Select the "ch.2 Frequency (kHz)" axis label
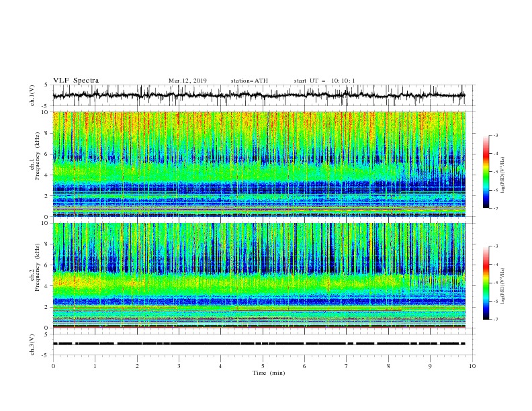Screen dimensions: 532x411 click(x=35, y=267)
